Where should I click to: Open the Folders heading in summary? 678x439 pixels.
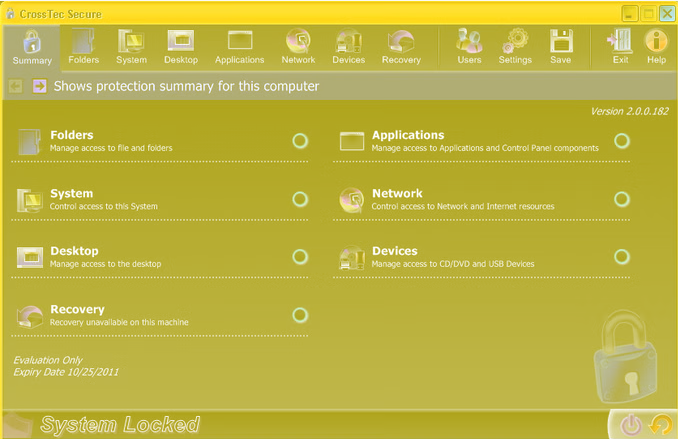click(72, 135)
